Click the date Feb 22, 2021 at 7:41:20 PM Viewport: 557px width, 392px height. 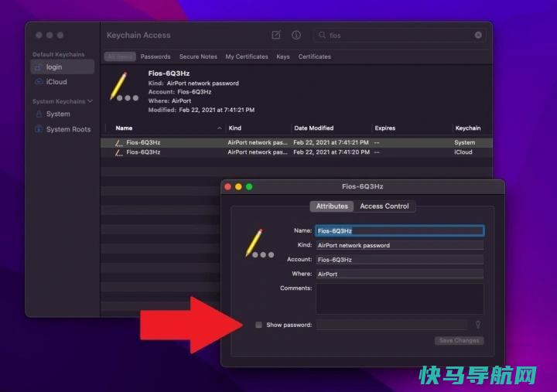[331, 152]
